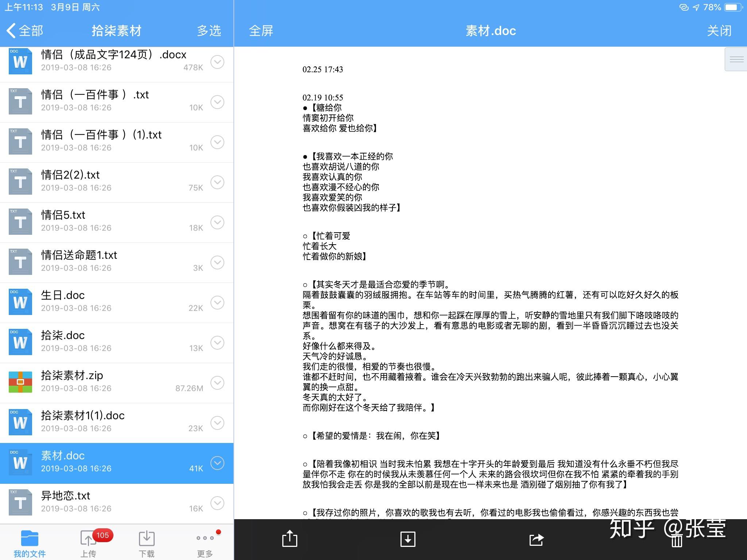Select the 我的文件 bottom tab
The image size is (747, 560).
coord(30,544)
